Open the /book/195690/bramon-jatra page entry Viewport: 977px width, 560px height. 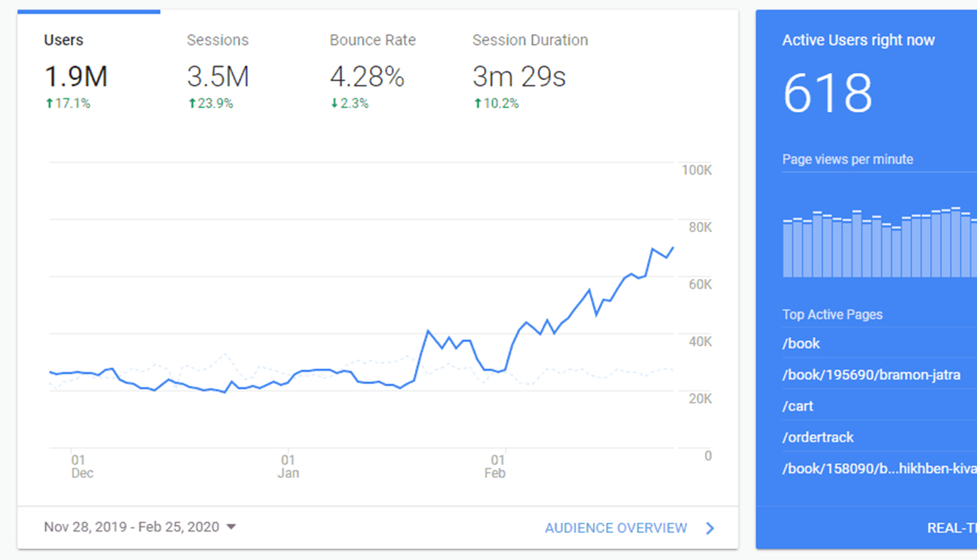(871, 375)
